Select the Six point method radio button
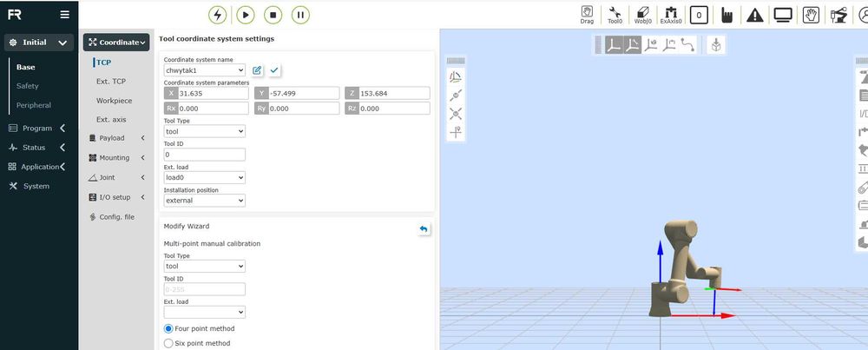 click(x=169, y=343)
